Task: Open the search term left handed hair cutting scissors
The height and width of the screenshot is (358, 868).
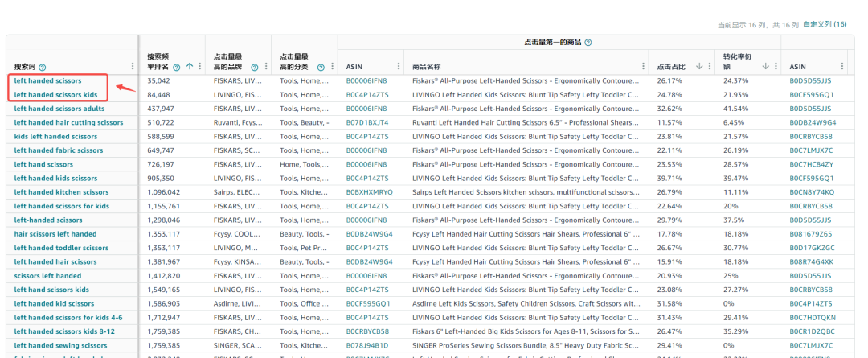Action: point(68,122)
